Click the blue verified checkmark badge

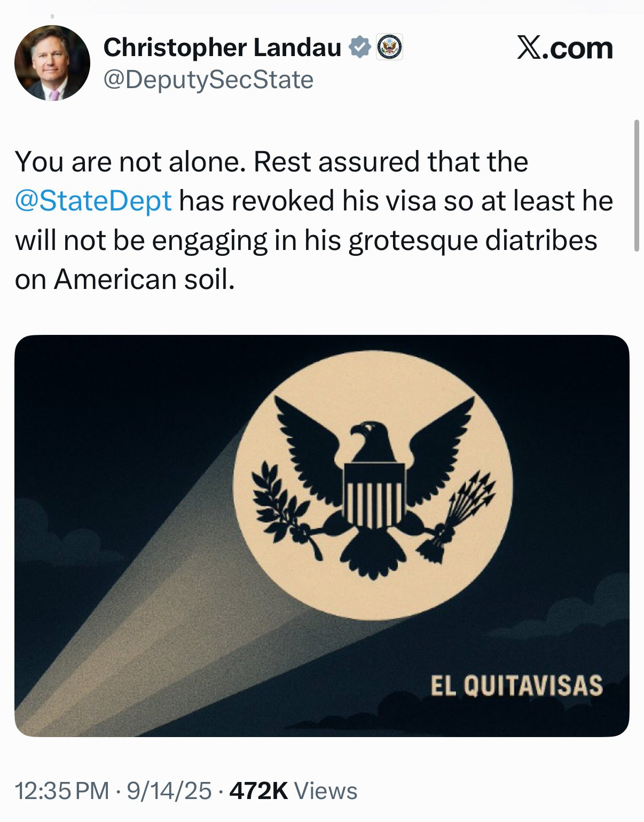pos(360,48)
